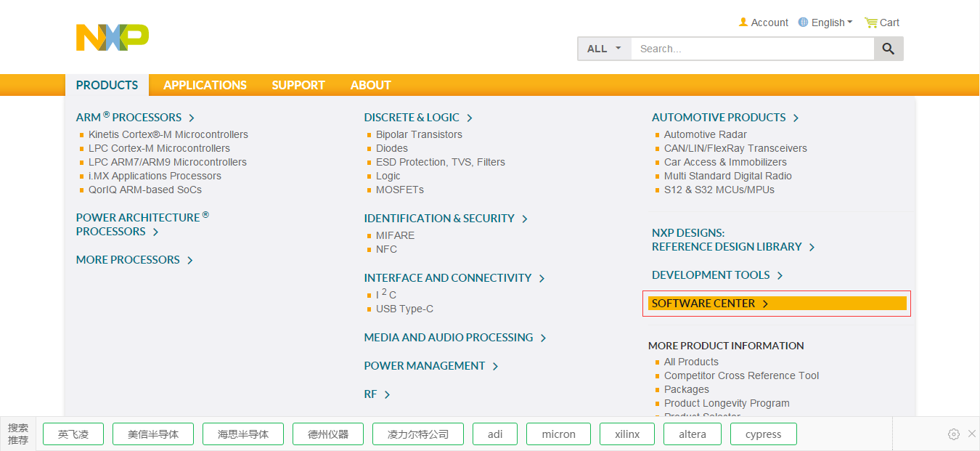This screenshot has height=451, width=980.
Task: Close the search recommendation bar
Action: pos(972,434)
